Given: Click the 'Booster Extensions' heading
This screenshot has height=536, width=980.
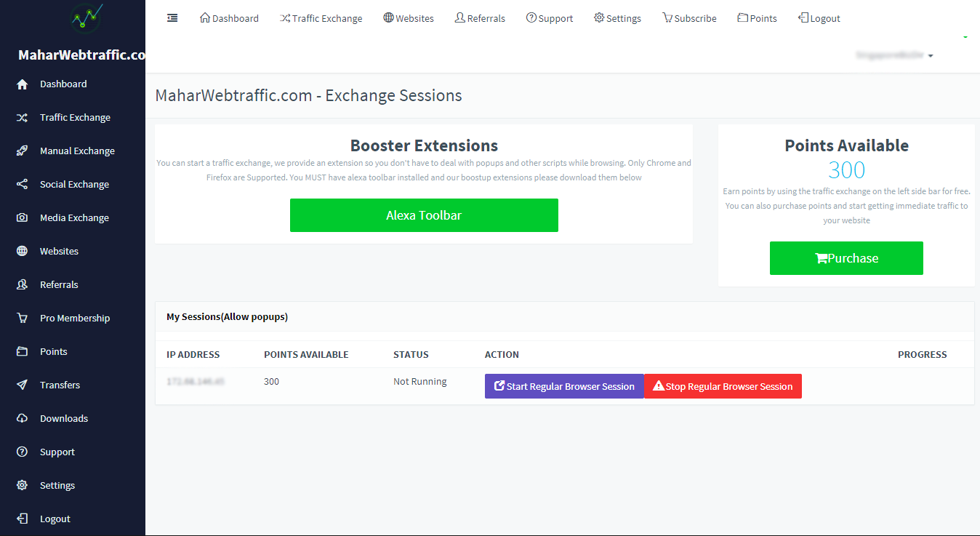Looking at the screenshot, I should (424, 145).
